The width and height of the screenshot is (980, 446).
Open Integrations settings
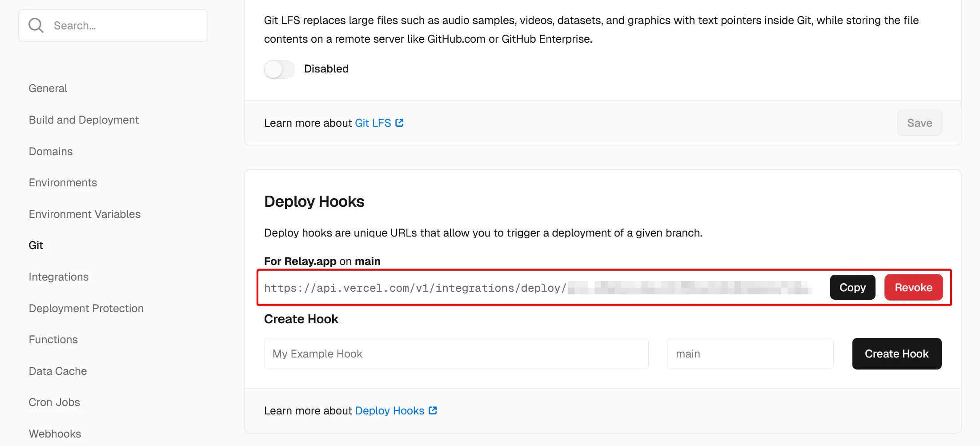pyautogui.click(x=59, y=277)
